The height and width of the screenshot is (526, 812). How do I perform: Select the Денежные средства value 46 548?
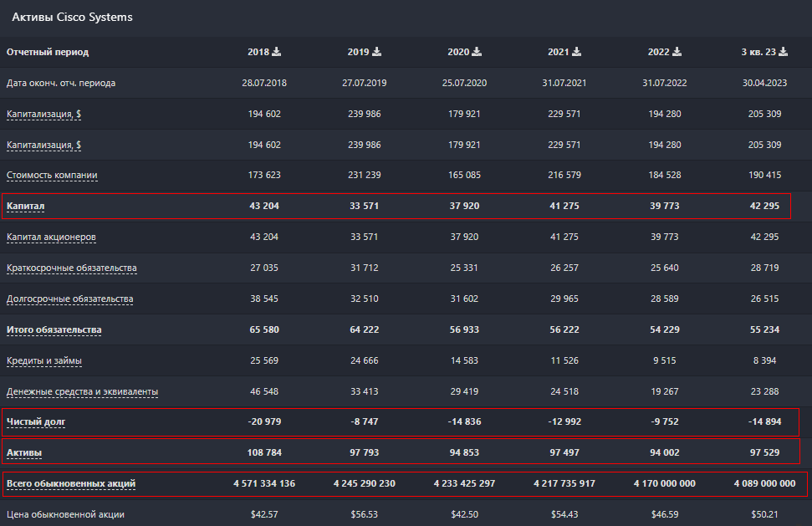pos(264,392)
